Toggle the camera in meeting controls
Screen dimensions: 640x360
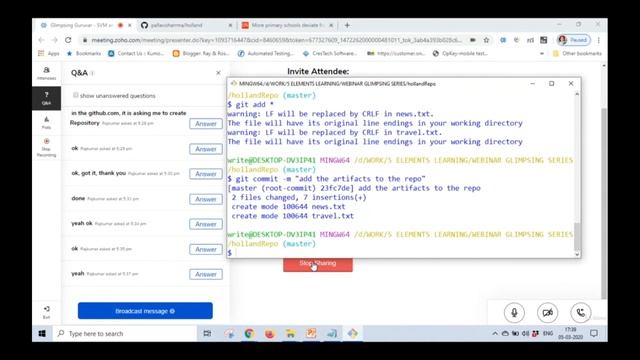click(x=547, y=313)
